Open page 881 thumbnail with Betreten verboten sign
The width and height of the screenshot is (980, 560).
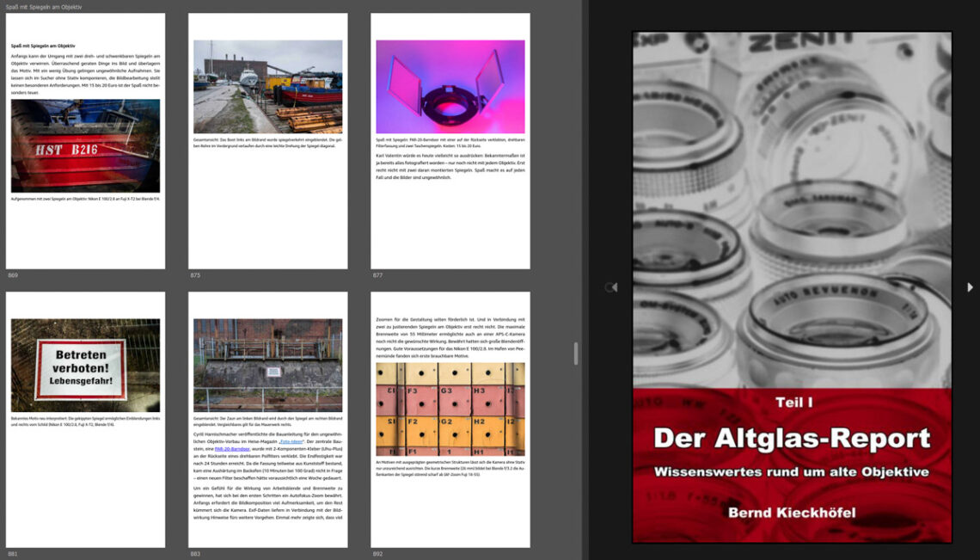(x=86, y=420)
